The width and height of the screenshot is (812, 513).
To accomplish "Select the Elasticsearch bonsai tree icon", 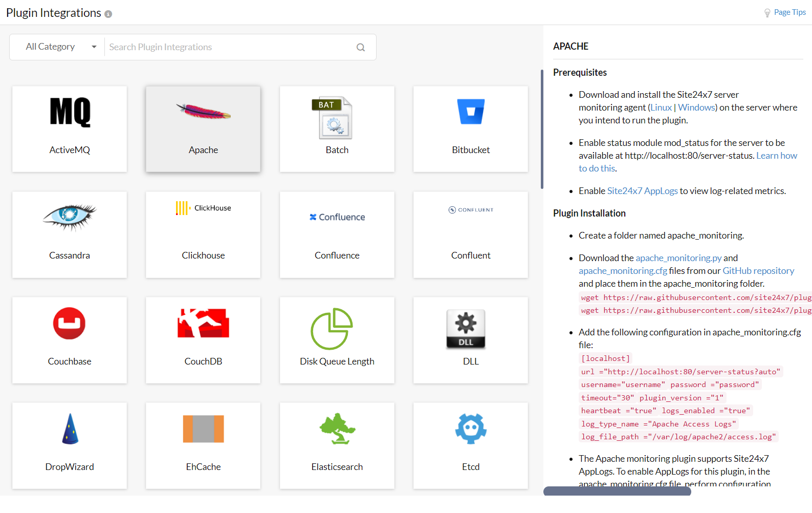I will point(337,429).
